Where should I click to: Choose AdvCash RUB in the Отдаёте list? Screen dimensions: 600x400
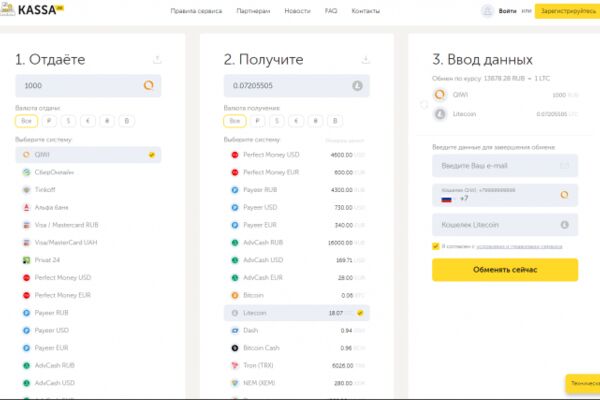(x=88, y=366)
